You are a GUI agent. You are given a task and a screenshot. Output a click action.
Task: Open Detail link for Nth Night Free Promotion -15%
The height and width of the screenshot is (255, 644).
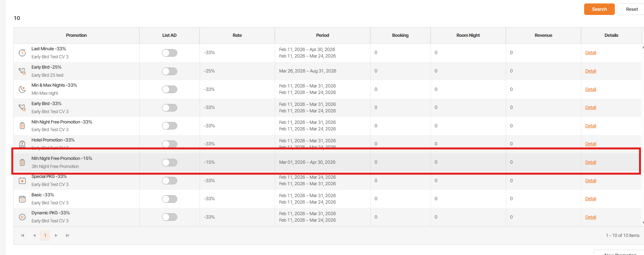click(x=590, y=162)
